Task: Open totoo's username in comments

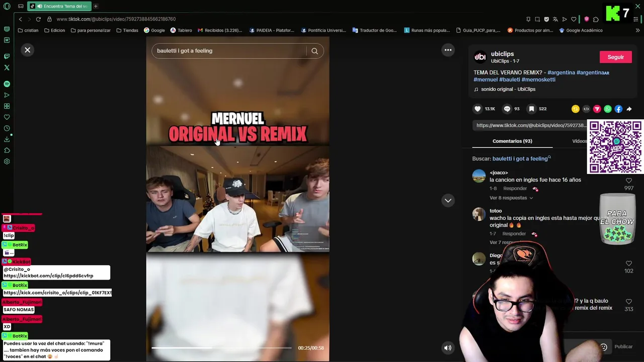Action: [496, 211]
